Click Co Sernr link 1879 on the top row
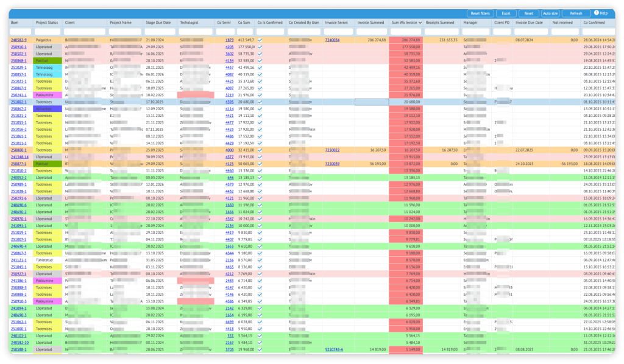 [x=231, y=38]
